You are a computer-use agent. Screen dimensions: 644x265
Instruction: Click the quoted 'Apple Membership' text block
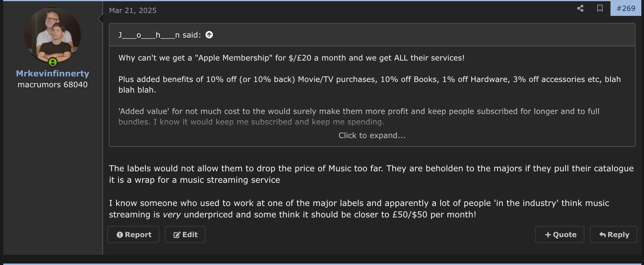372,90
